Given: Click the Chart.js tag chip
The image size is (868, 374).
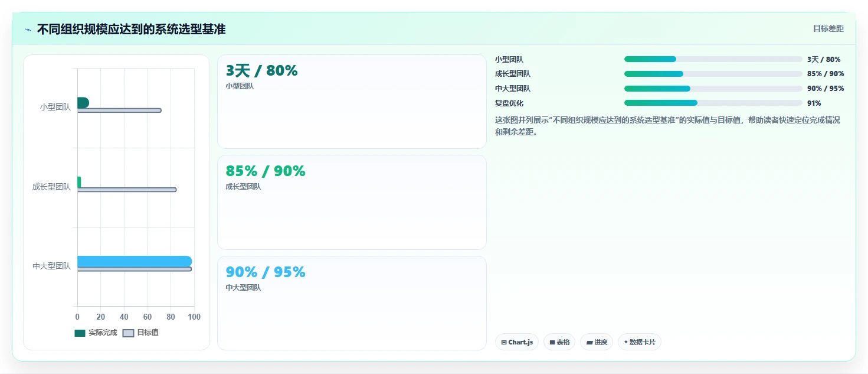Looking at the screenshot, I should point(517,342).
